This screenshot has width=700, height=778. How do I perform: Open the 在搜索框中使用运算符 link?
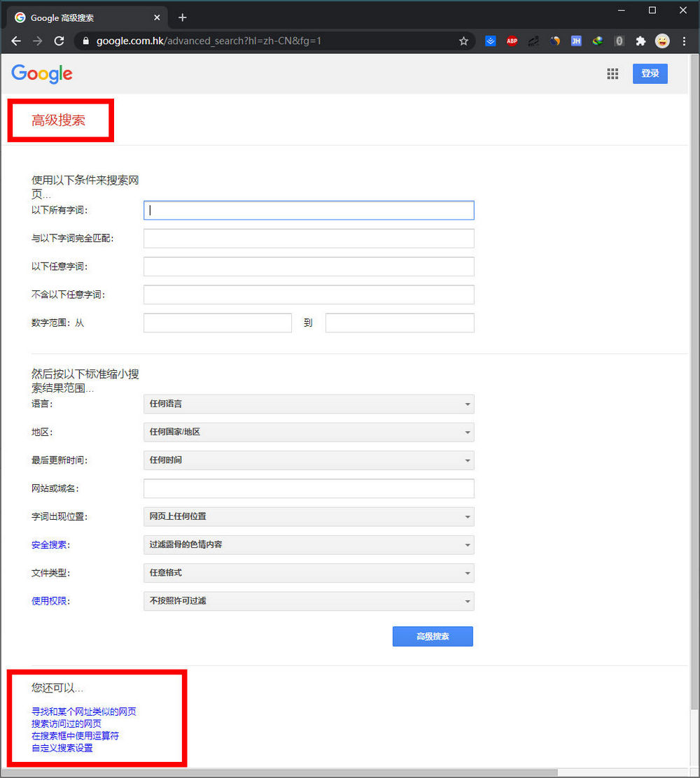[75, 736]
